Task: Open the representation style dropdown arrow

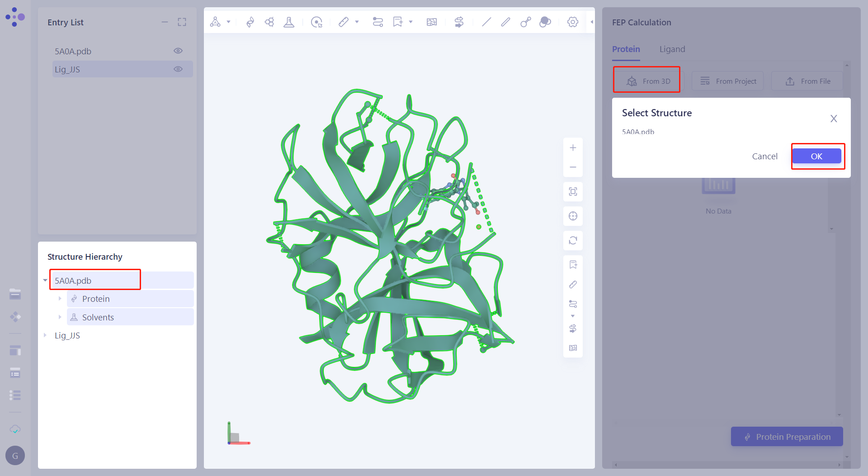Action: point(228,22)
